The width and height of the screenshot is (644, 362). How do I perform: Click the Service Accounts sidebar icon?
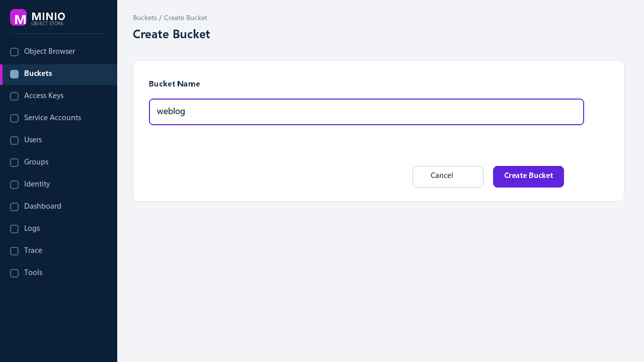[14, 118]
